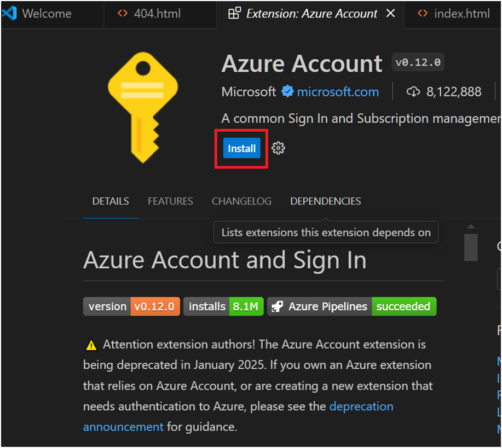
Task: Click the HTML file icon on index.html tab
Action: pyautogui.click(x=423, y=14)
